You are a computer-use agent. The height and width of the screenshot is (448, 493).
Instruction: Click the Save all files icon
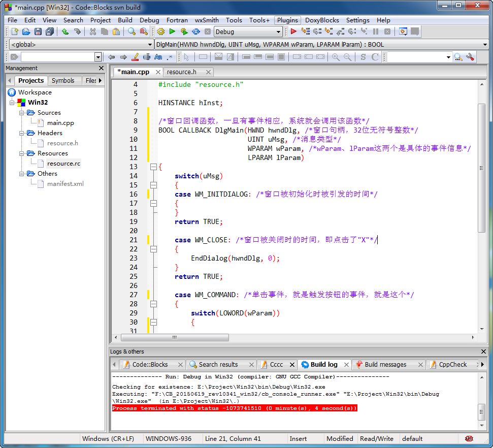(49, 31)
